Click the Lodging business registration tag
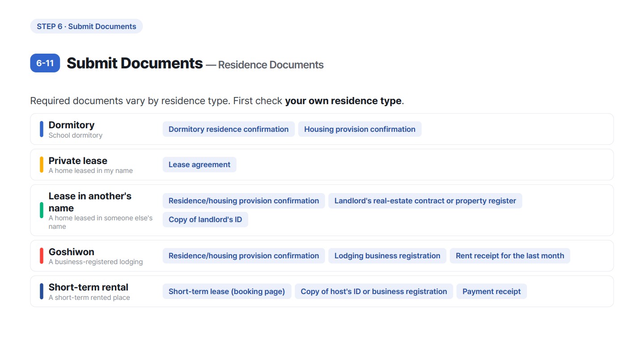The image size is (644, 362). pyautogui.click(x=387, y=256)
